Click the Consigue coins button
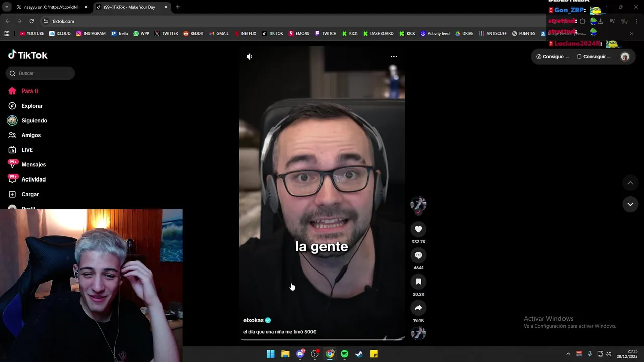 [552, 57]
